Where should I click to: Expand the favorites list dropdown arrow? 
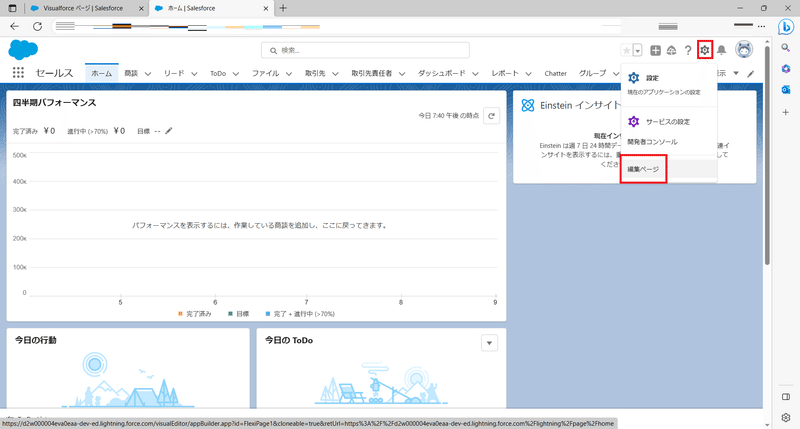(x=638, y=50)
